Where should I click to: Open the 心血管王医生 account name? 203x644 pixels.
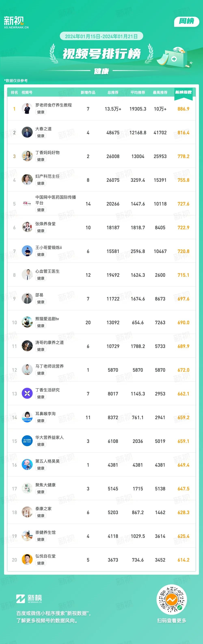click(48, 271)
